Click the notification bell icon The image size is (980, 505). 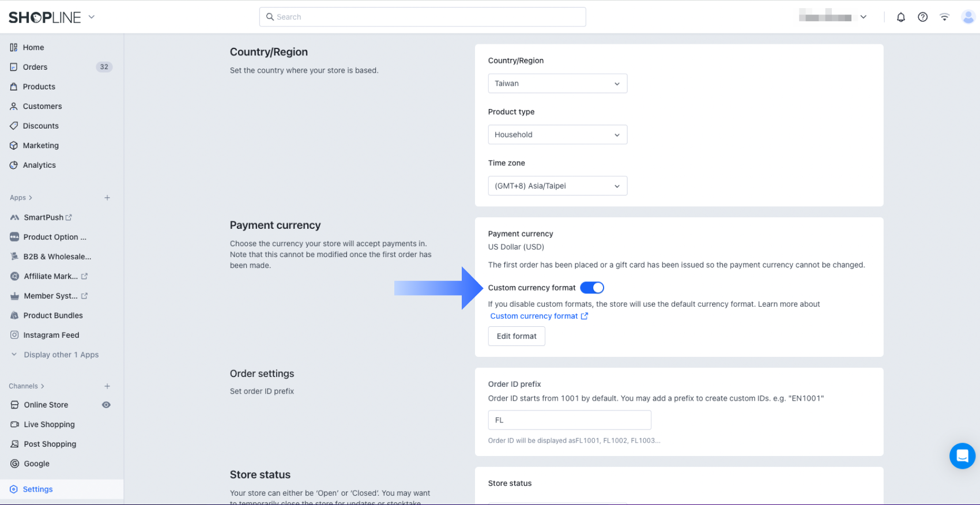click(x=900, y=17)
